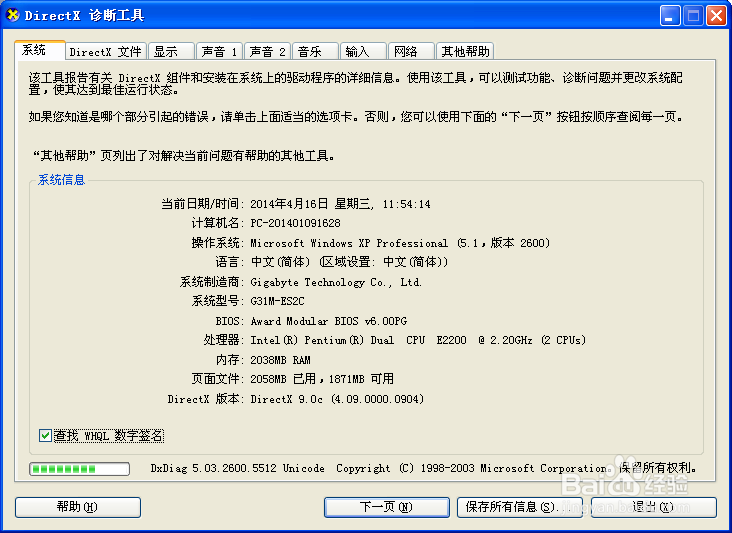Click the Intel Pentium Dual E2200 processor text
This screenshot has width=732, height=533.
418,340
